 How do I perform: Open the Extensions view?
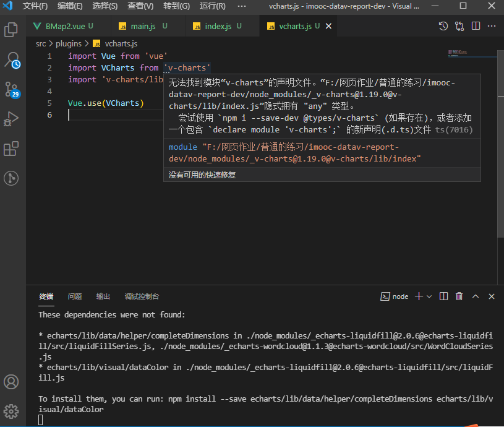[x=11, y=149]
